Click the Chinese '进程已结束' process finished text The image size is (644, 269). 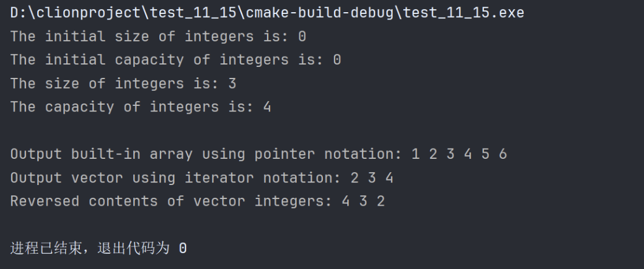pos(45,248)
